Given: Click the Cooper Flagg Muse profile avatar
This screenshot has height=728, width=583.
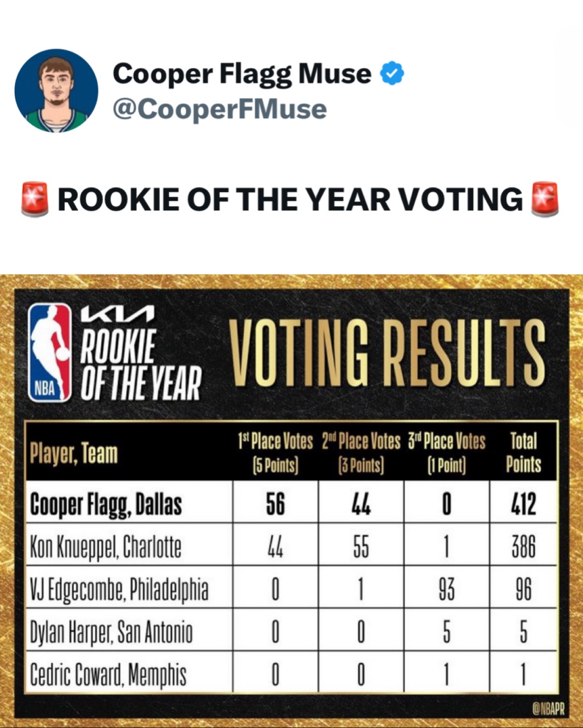Looking at the screenshot, I should (x=57, y=91).
